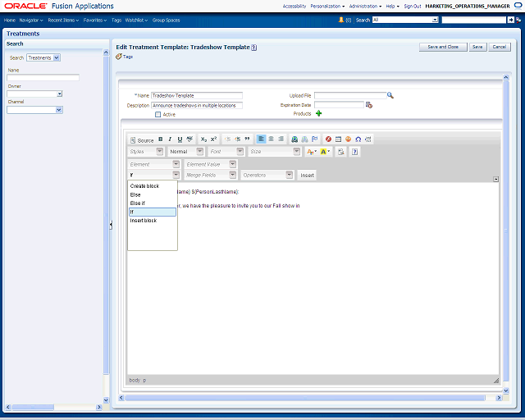Apply superscript formatting
Image resolution: width=525 pixels, height=420 pixels.
tap(213, 139)
